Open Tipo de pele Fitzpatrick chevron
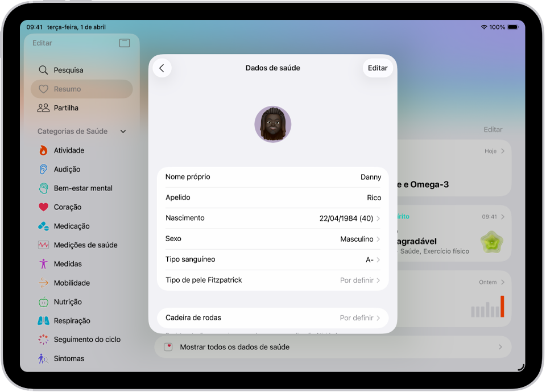Image resolution: width=546 pixels, height=392 pixels. tap(378, 280)
